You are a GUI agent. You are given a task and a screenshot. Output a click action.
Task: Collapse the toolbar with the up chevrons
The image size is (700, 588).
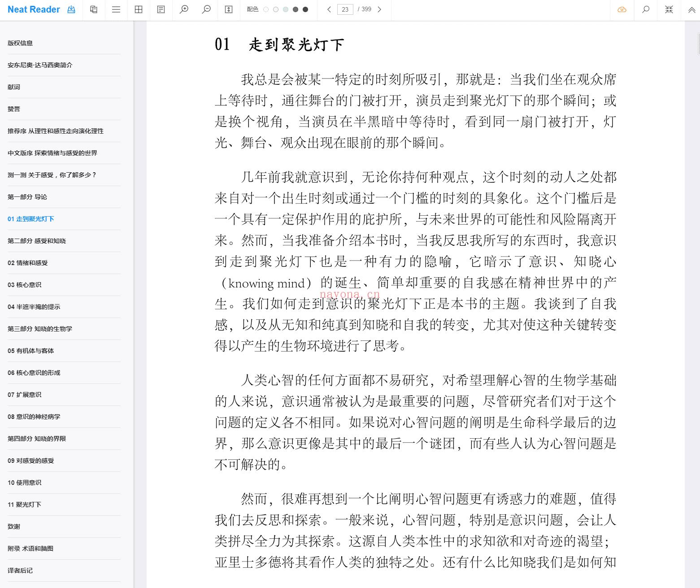pos(691,9)
